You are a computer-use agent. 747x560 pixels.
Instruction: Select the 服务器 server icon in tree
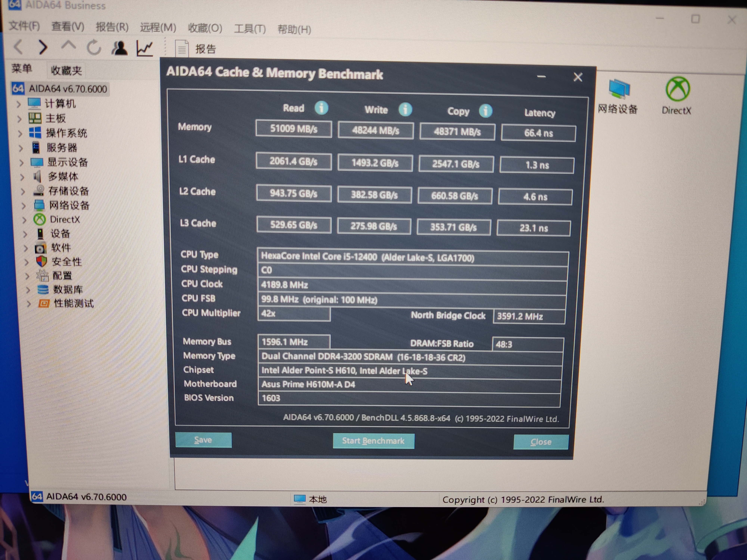click(36, 147)
